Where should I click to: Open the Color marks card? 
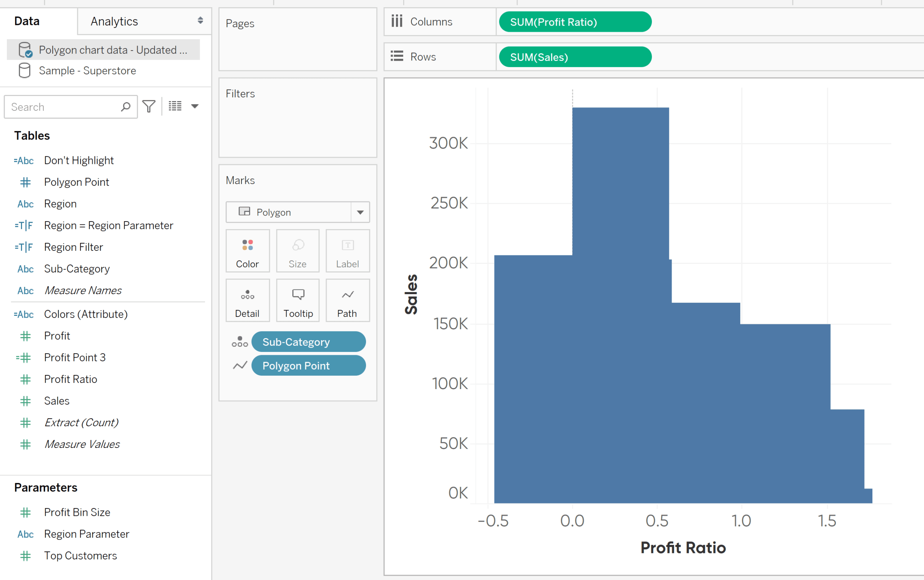247,251
